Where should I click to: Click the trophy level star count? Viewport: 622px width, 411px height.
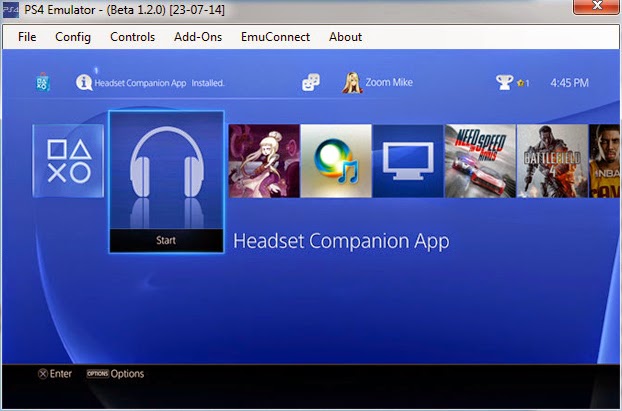click(x=523, y=83)
